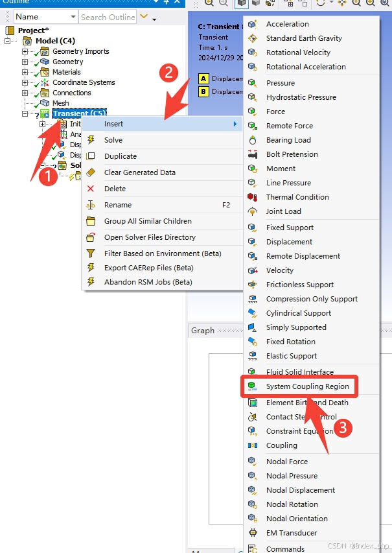Click the yellow B Displacement legend tag
392x553 pixels.
click(203, 91)
